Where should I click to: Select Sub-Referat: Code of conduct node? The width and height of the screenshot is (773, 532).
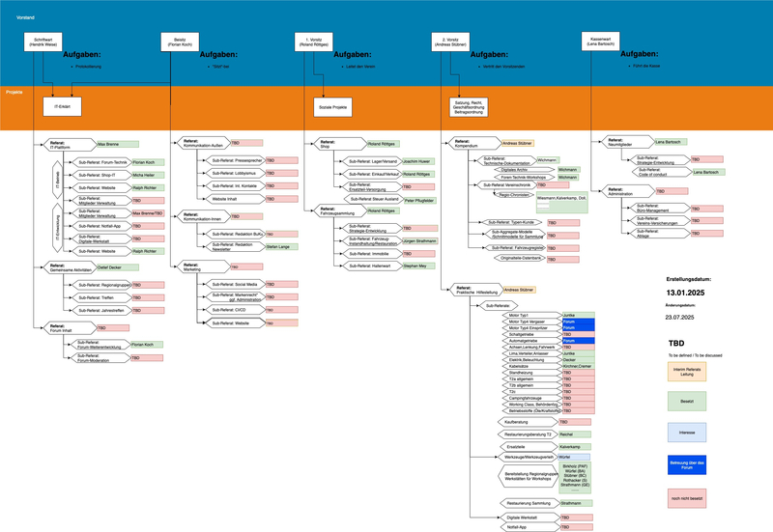[x=662, y=172]
